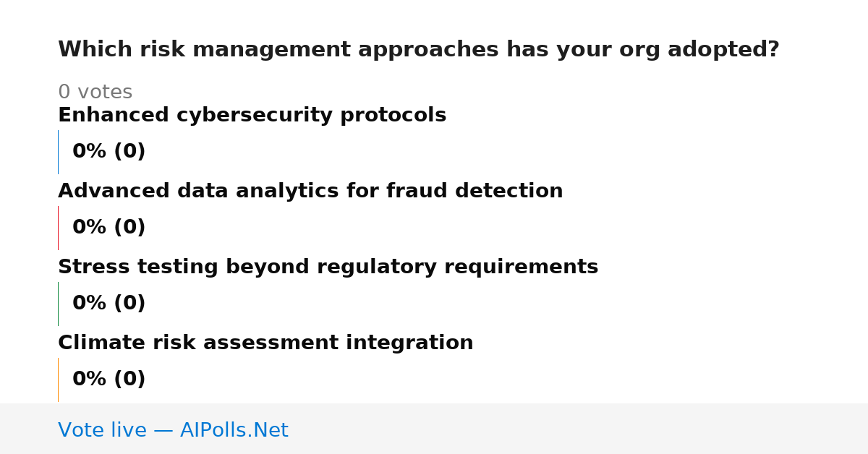Click the 0 votes total counter
The image size is (868, 454).
click(x=95, y=93)
